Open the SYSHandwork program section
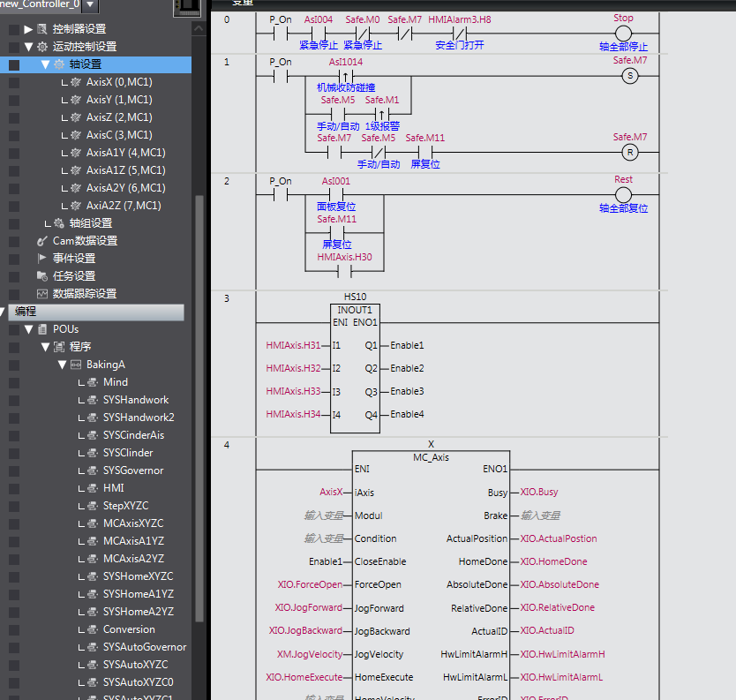Viewport: 736px width, 700px height. (135, 400)
